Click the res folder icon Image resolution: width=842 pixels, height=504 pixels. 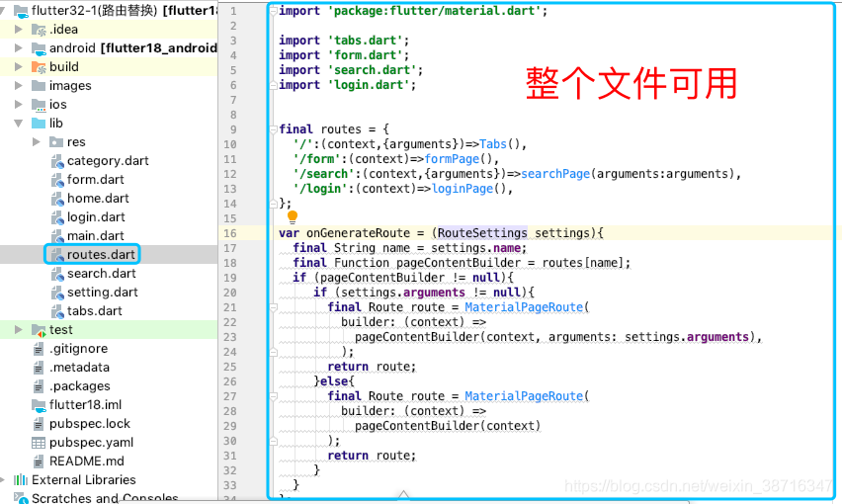point(56,141)
